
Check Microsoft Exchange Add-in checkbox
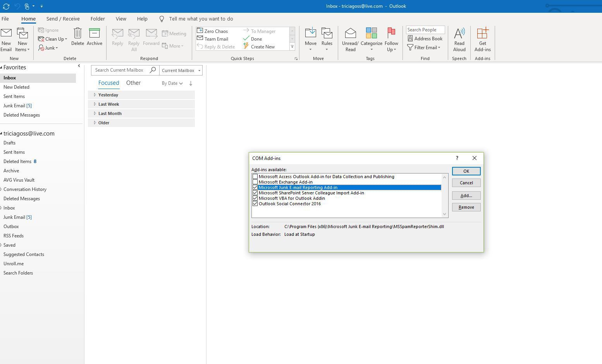pos(255,182)
